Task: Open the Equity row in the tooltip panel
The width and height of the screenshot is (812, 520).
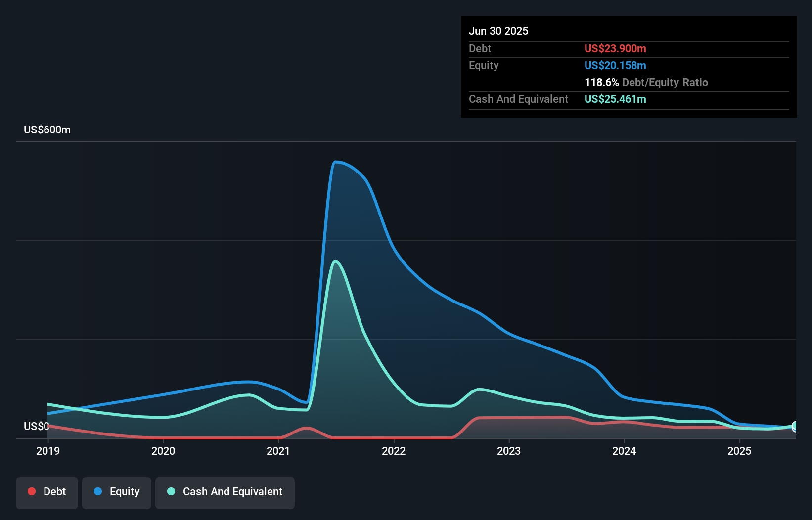Action: click(483, 65)
